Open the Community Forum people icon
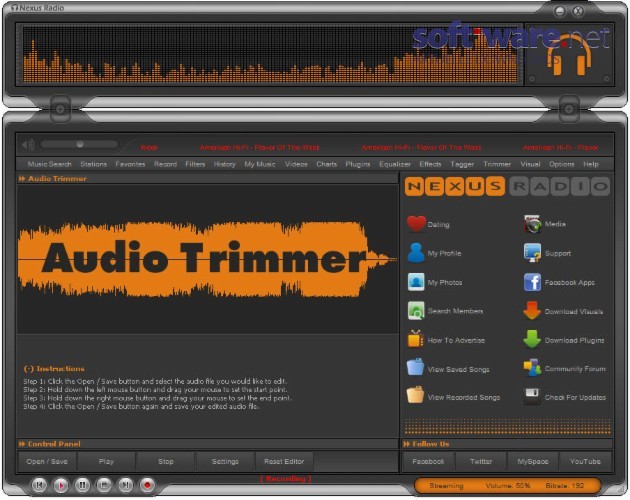Viewport: 630px width, 500px height. point(532,368)
